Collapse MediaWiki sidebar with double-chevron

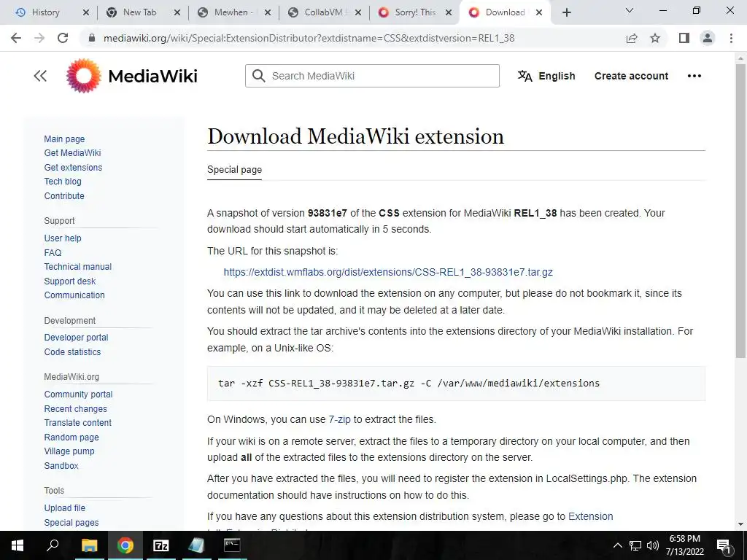(41, 76)
